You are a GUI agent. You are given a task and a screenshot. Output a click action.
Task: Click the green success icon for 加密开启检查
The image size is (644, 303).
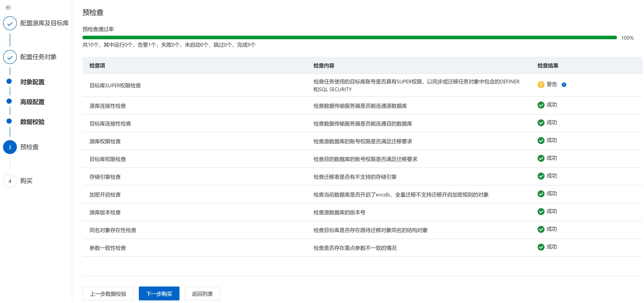541,194
